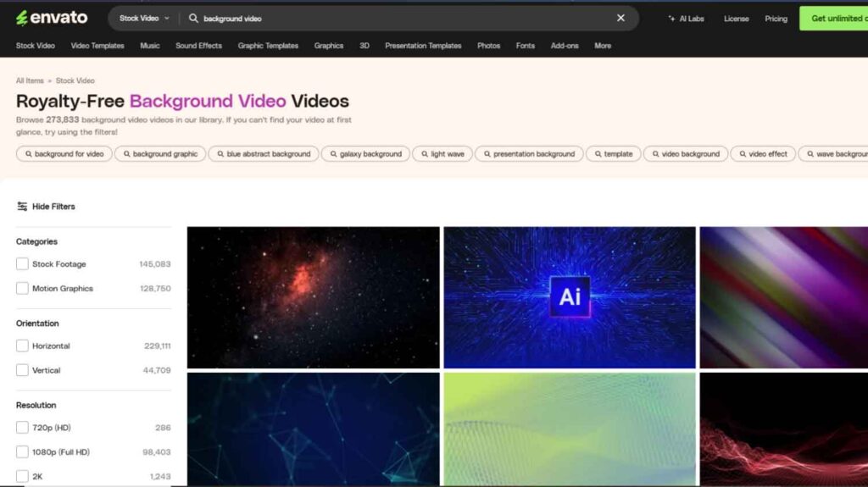Image resolution: width=868 pixels, height=487 pixels.
Task: Open the blue Ai circuit video thumbnail
Action: 570,297
